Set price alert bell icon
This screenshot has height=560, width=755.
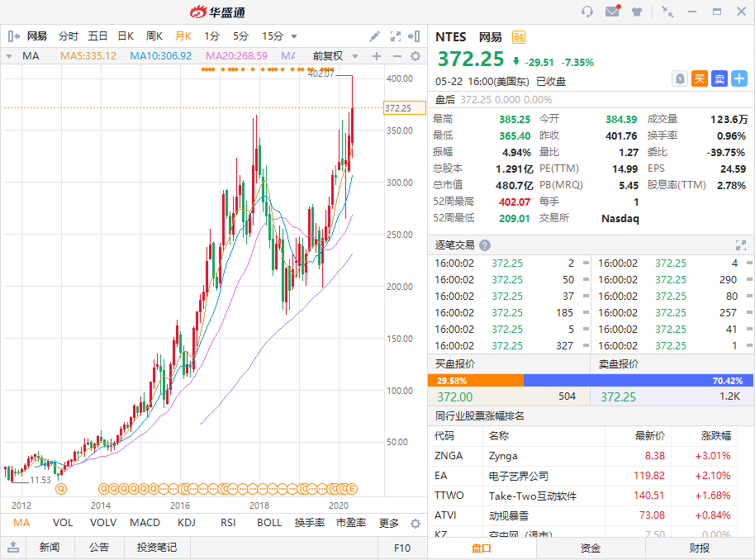coord(680,78)
